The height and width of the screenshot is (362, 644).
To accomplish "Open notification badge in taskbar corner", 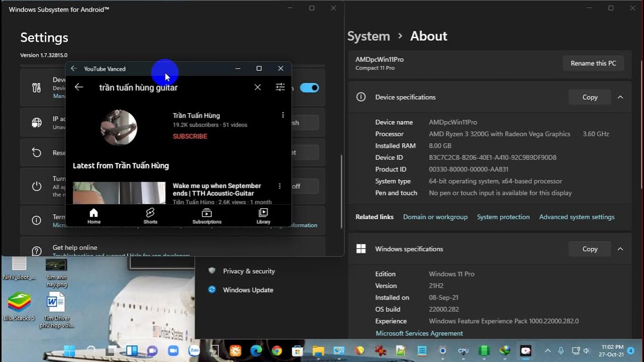I will [x=631, y=350].
